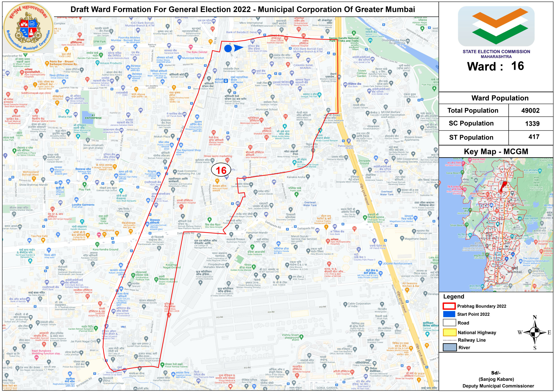This screenshot has height=392, width=555.
Task: Click red Prabhag Boundary 2022 legend swatch
Action: pyautogui.click(x=449, y=306)
